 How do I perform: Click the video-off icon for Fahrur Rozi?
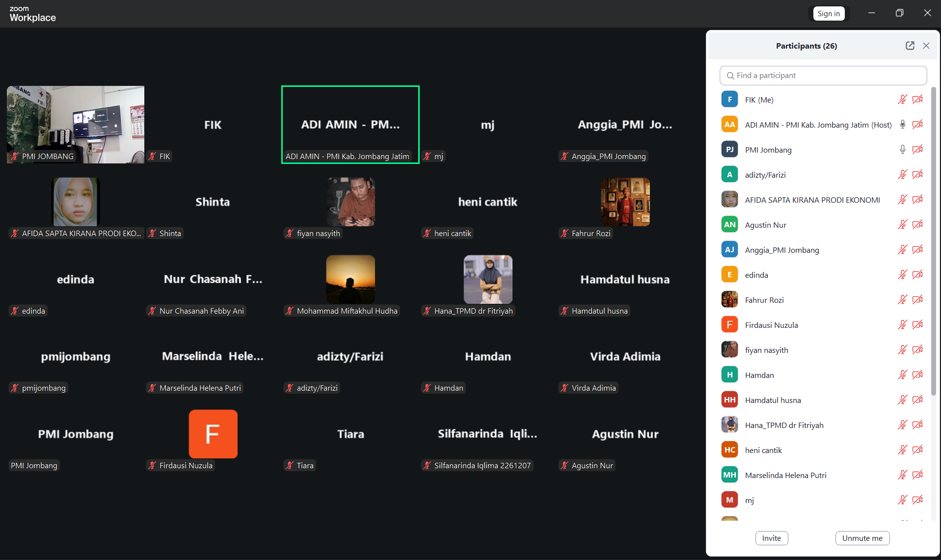(917, 300)
